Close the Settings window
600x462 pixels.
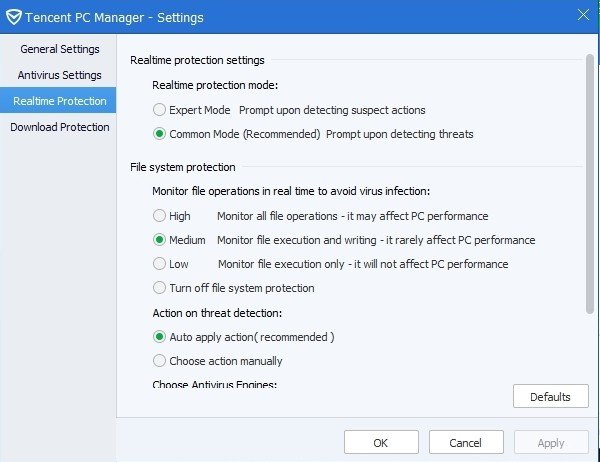click(583, 14)
